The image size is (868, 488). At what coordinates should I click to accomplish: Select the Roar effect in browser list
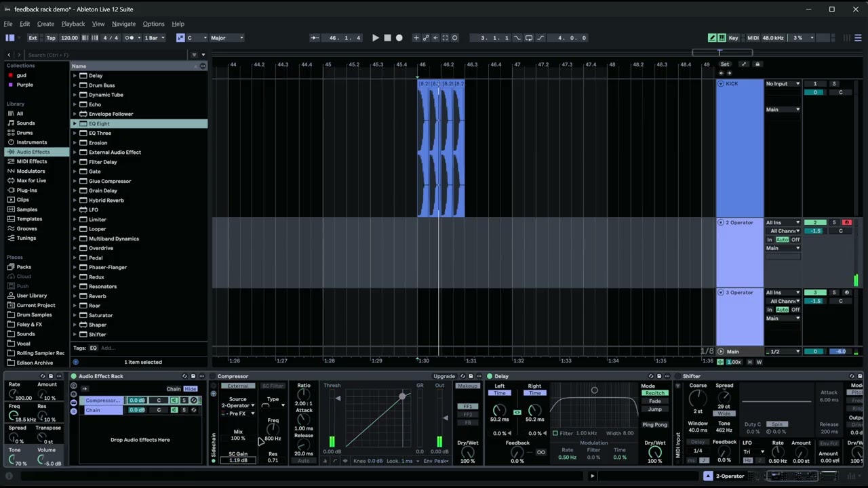tap(94, 306)
